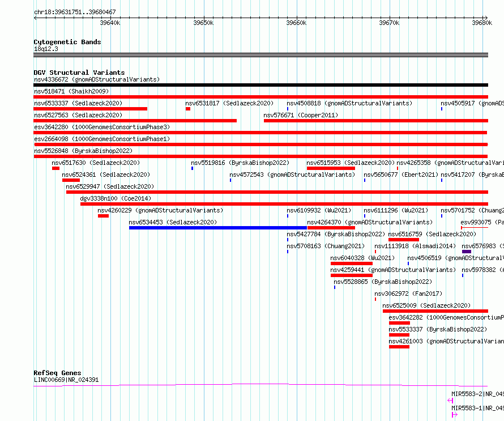Click nsv4264370 gnomADStructuralVariants label

pyautogui.click(x=370, y=222)
